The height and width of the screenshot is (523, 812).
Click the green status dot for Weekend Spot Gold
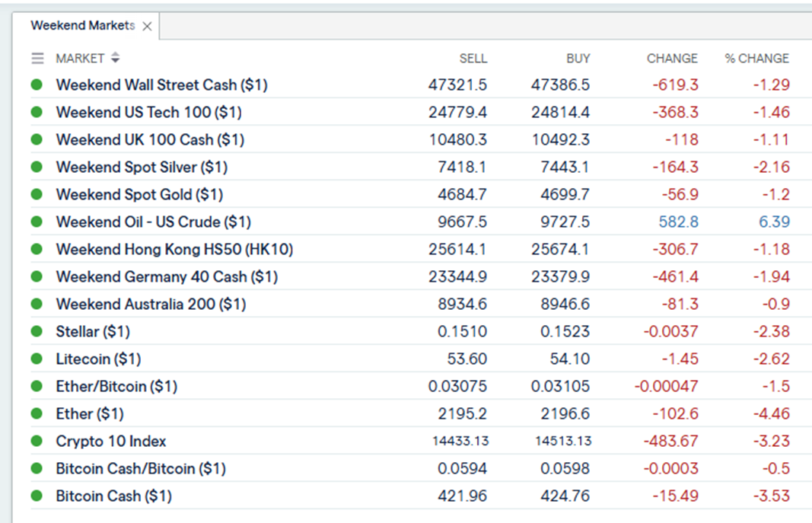pos(37,195)
